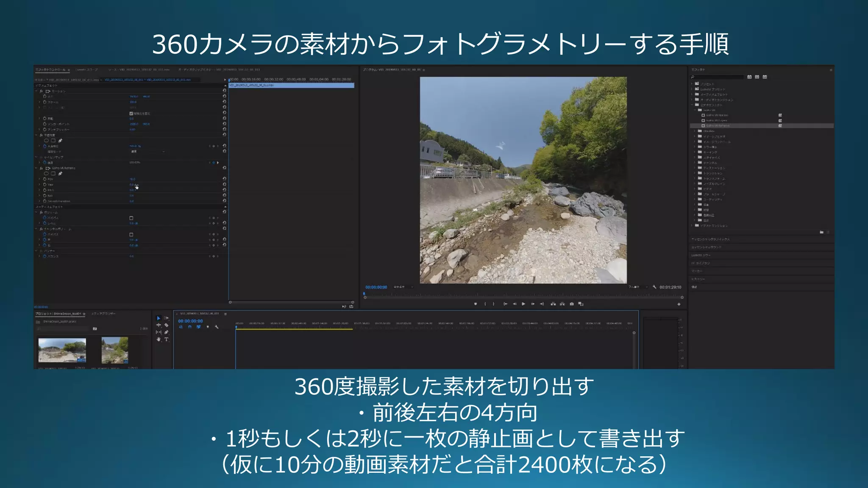Step back one frame in the Program monitor
Viewport: 868px width, 488px height.
[x=515, y=304]
